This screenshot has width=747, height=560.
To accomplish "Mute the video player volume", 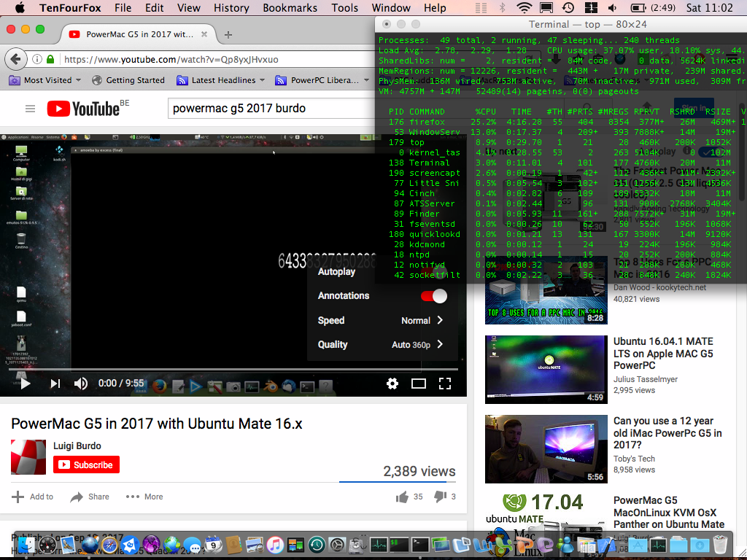I will click(x=81, y=384).
